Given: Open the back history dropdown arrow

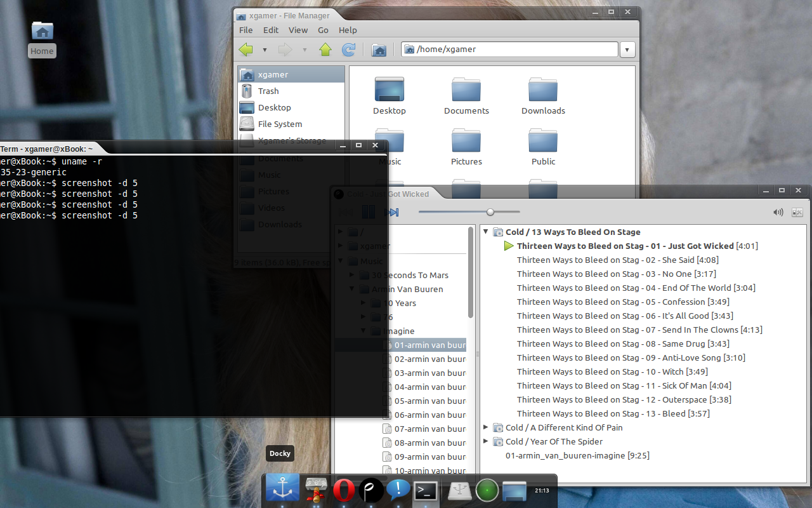Looking at the screenshot, I should (x=265, y=50).
